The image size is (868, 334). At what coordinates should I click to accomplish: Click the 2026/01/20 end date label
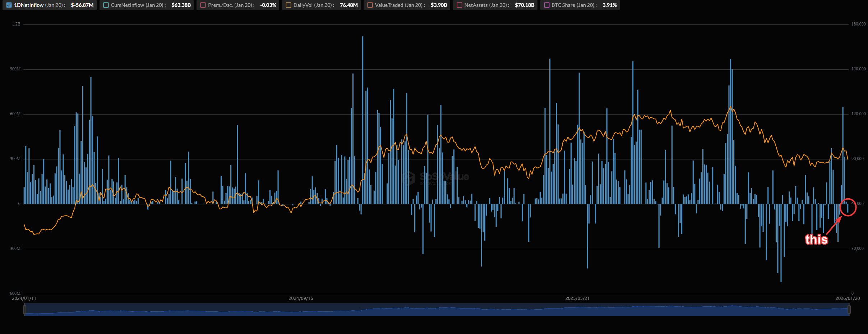click(x=848, y=298)
